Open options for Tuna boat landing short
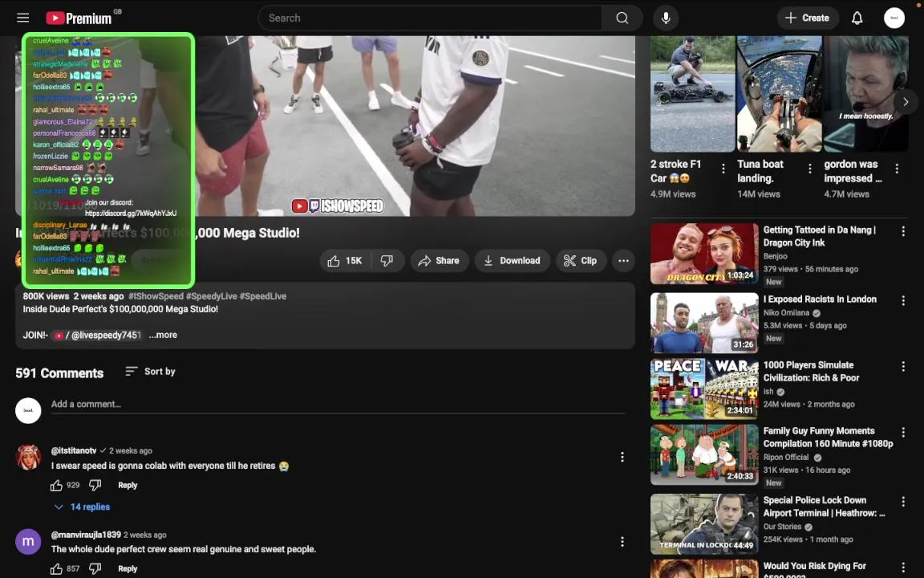 click(810, 169)
